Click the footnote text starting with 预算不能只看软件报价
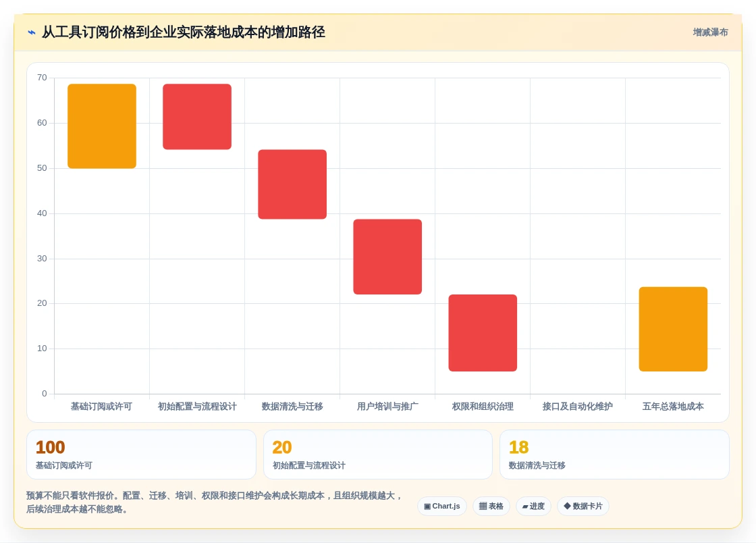This screenshot has height=543, width=756. (x=214, y=502)
